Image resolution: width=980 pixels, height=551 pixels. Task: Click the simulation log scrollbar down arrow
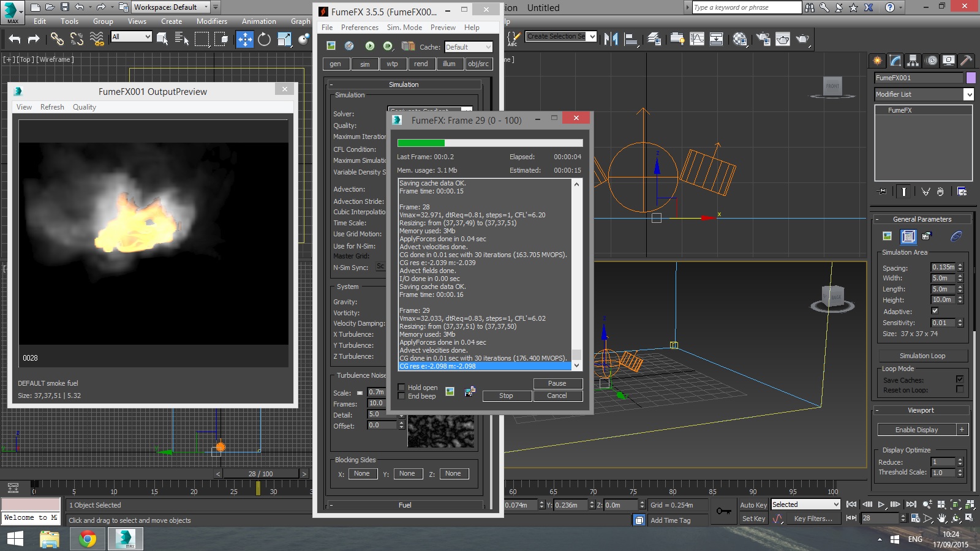(x=576, y=365)
